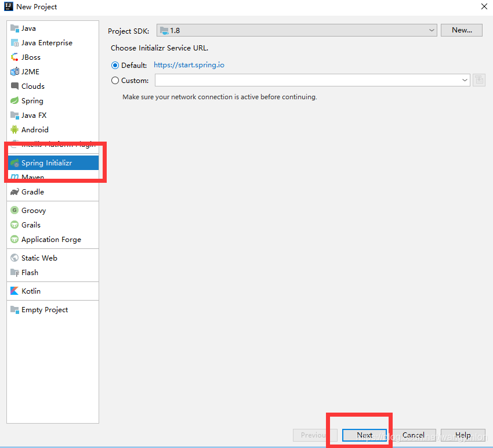Screen dimensions: 493x448
Task: Click the Gradle elephant icon
Action: (x=14, y=192)
